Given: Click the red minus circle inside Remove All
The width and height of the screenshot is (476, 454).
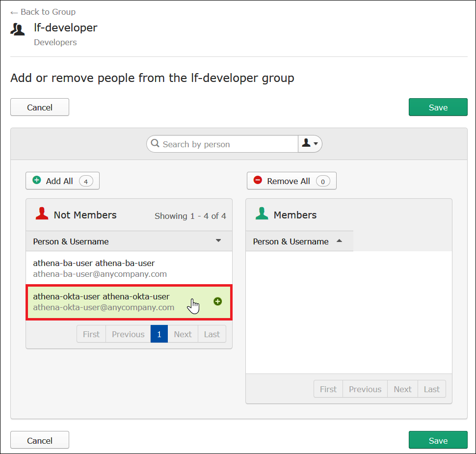Looking at the screenshot, I should (258, 180).
